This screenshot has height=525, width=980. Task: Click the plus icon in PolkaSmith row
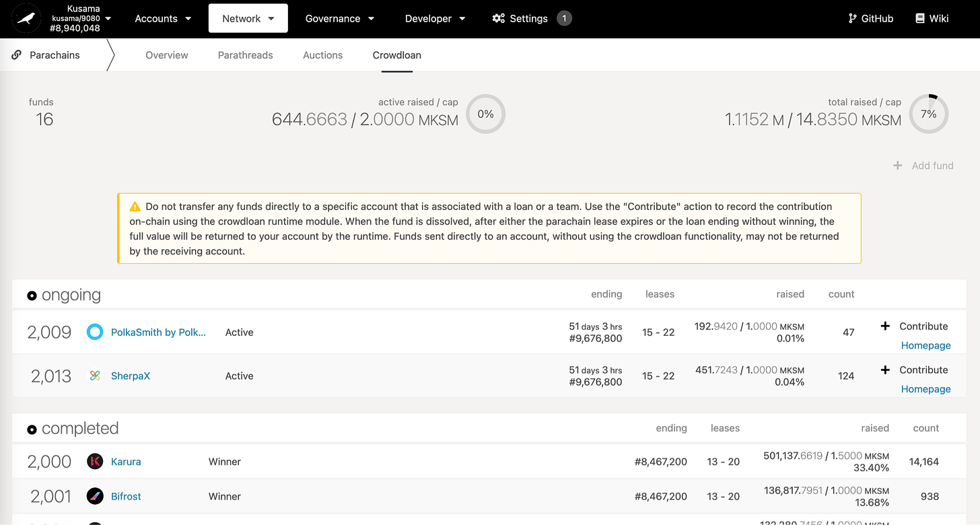(885, 326)
